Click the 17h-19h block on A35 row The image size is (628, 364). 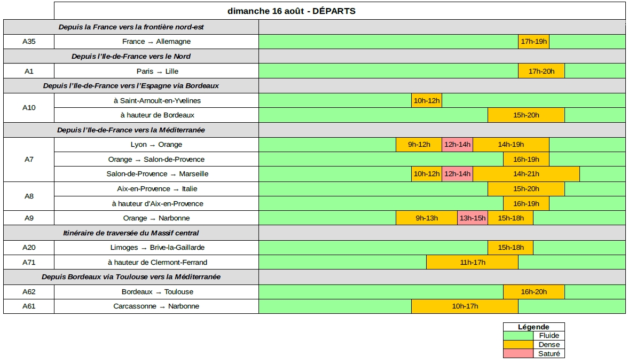533,42
